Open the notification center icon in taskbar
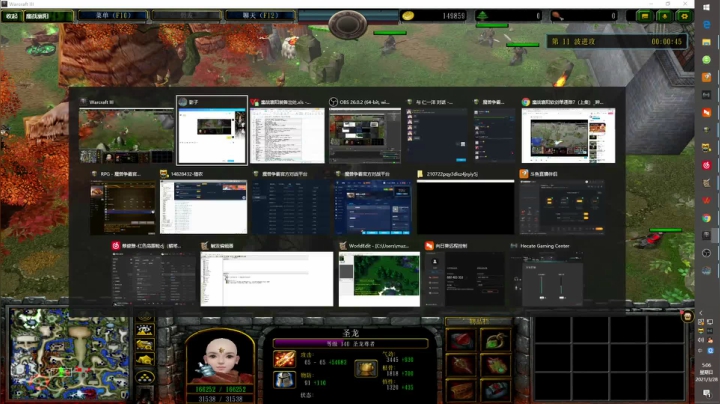 point(707,393)
